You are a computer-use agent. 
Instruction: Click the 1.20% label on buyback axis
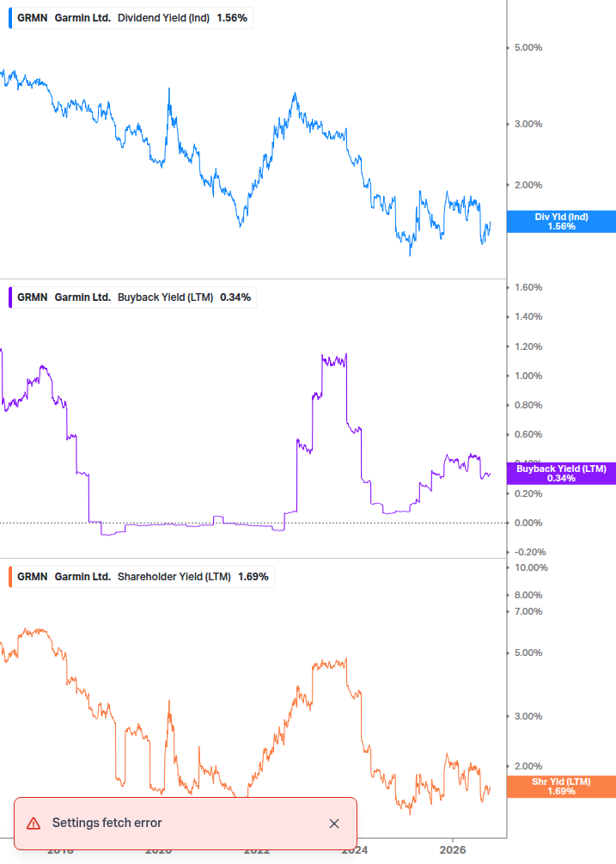[528, 346]
